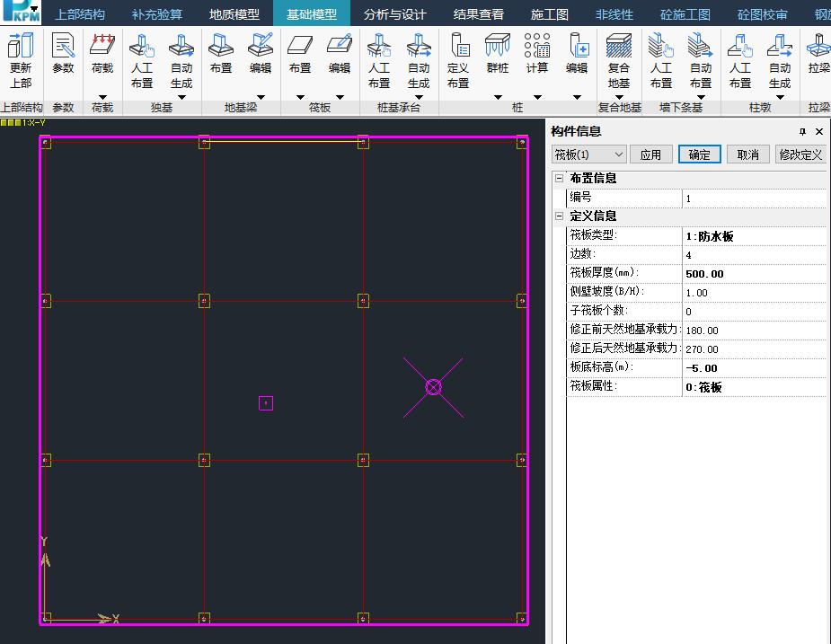This screenshot has width=831, height=644.
Task: Click the 复合地基 icon
Action: 619,60
